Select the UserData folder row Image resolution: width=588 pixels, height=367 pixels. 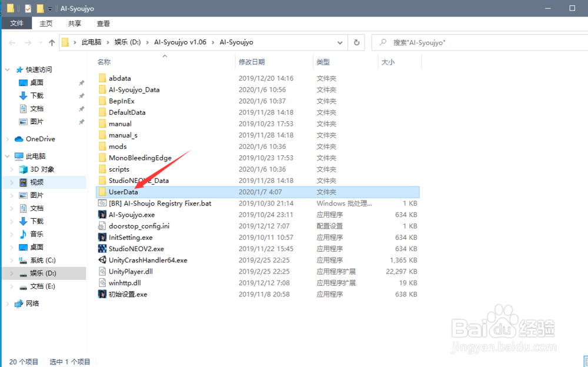click(x=258, y=192)
